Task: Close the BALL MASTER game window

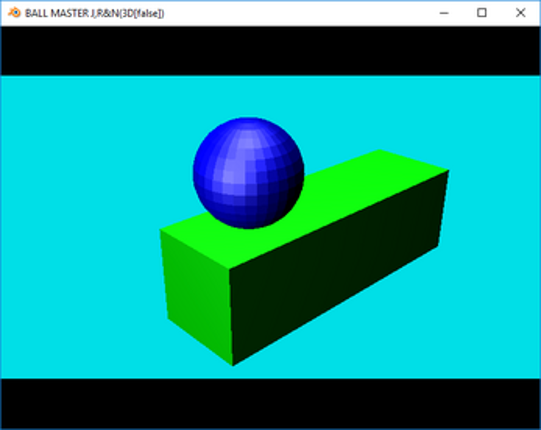Action: [x=520, y=13]
